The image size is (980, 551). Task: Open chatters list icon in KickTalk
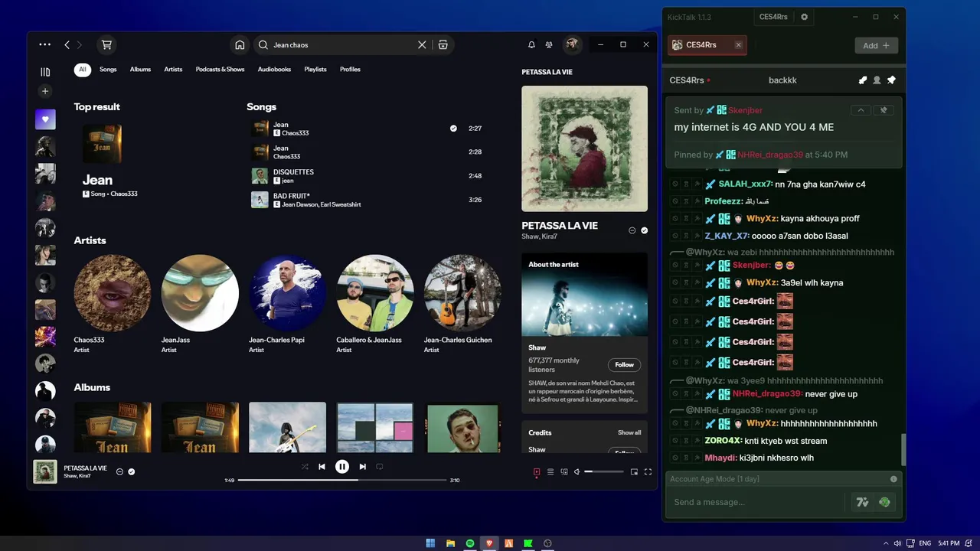877,80
